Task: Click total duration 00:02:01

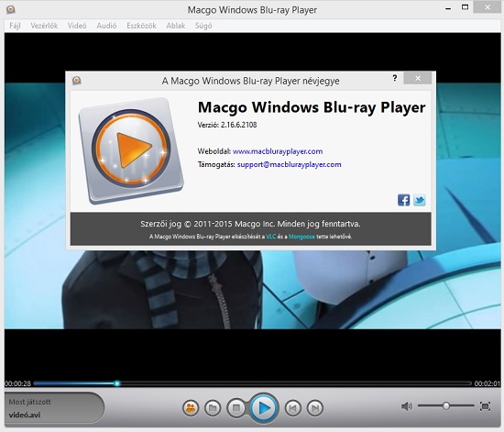Action: tap(488, 383)
